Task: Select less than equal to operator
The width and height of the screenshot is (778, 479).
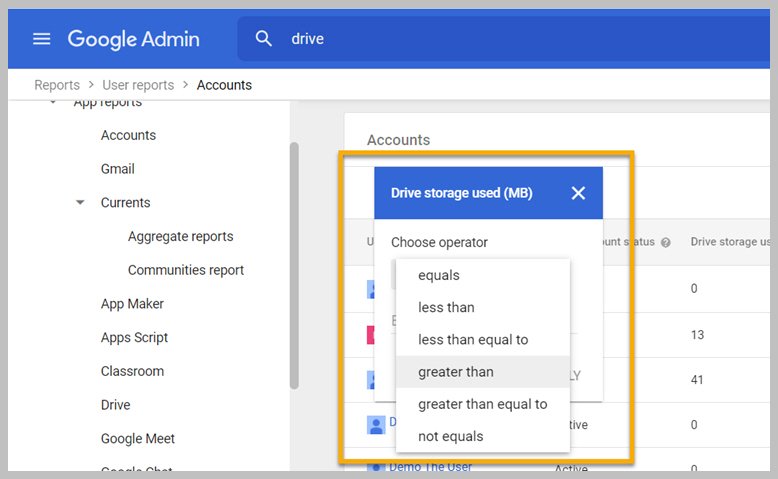Action: 483,340
